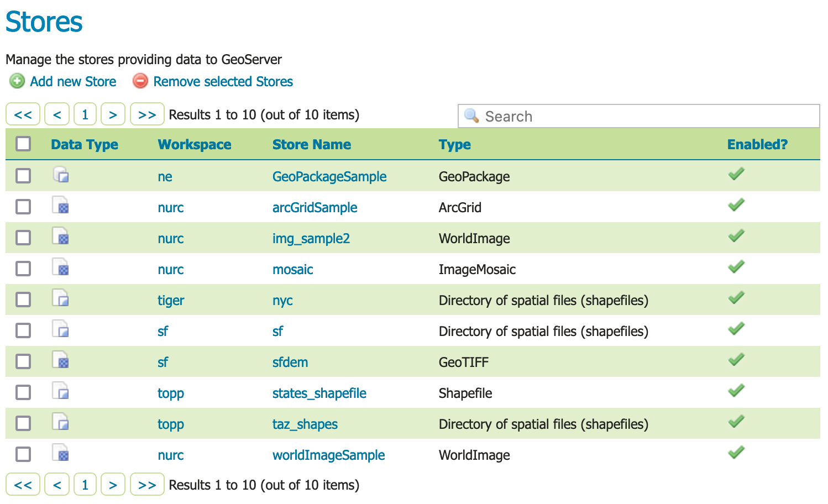The height and width of the screenshot is (504, 828).
Task: Go to last page using top >> button
Action: [147, 114]
